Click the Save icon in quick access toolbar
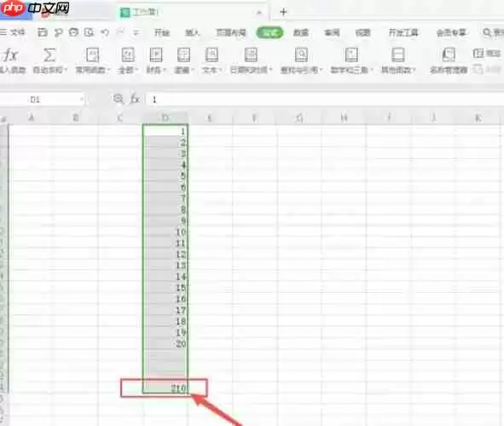Screen dimensions: 504x426 point(42,32)
